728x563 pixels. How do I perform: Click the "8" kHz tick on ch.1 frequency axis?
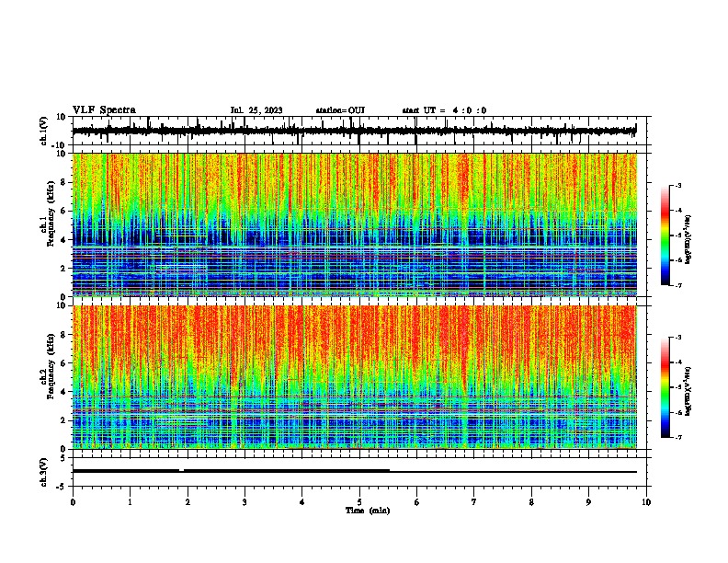click(x=63, y=182)
